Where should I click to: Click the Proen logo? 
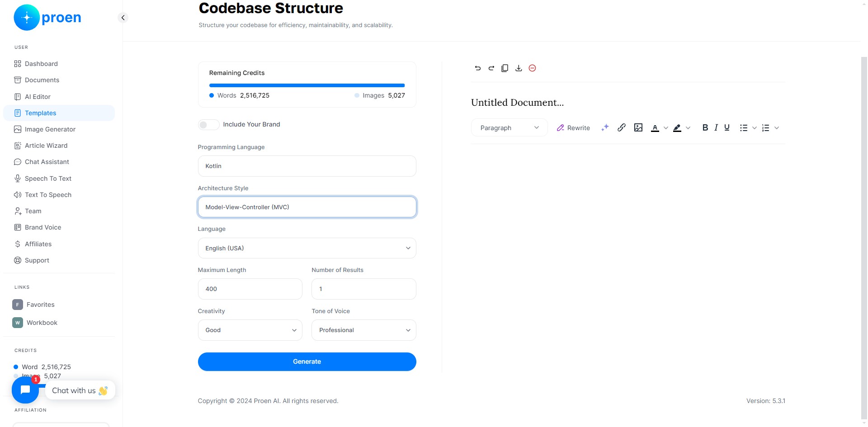(47, 18)
